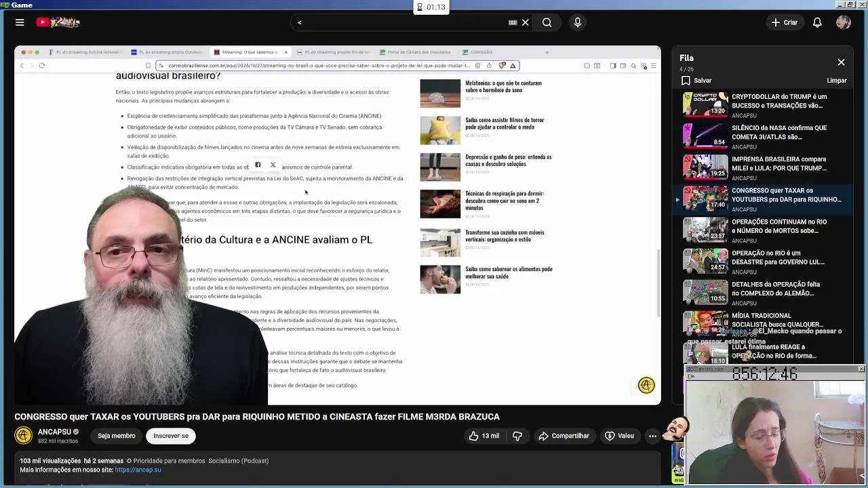Open article 'Saiba como assistir filmes de terror'
The image size is (868, 488).
coord(505,123)
